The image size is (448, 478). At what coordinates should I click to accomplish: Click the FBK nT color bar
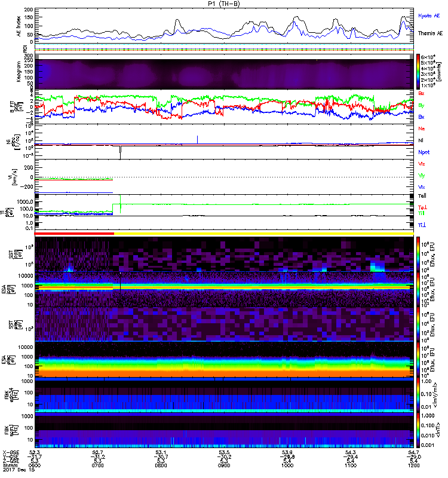click(418, 430)
